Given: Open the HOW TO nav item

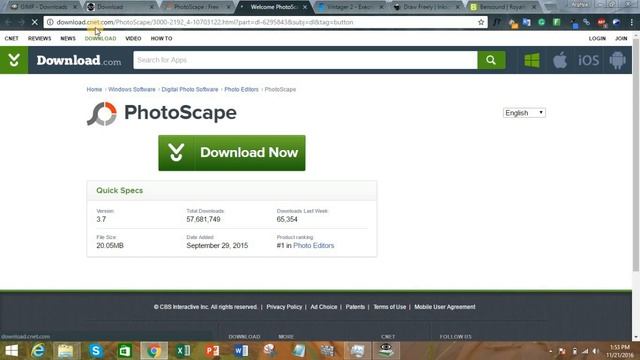Looking at the screenshot, I should click(x=162, y=38).
